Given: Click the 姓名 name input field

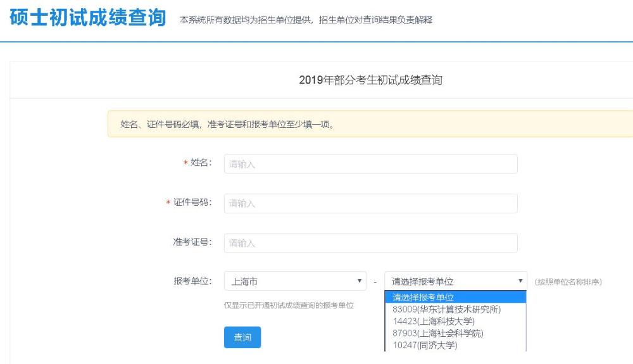Looking at the screenshot, I should 370,164.
